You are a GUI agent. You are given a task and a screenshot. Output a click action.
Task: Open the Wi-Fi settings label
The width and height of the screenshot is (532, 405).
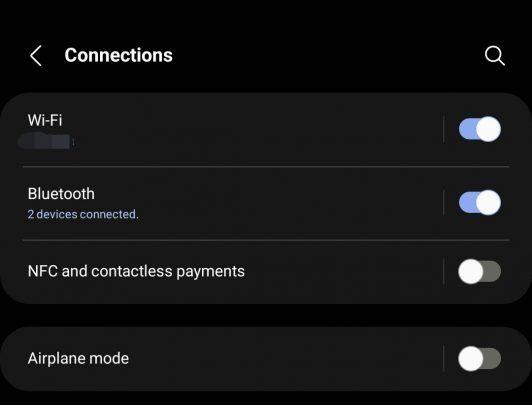[45, 120]
